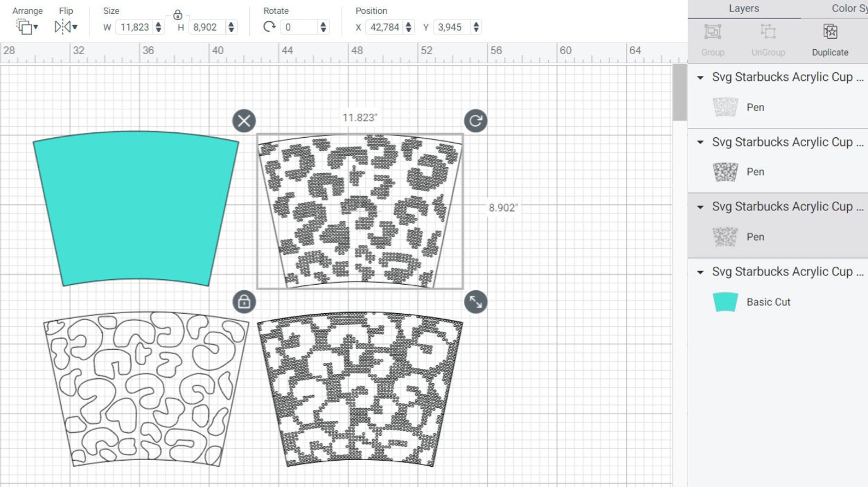Image resolution: width=868 pixels, height=487 pixels.
Task: Click the Group button
Action: click(713, 40)
